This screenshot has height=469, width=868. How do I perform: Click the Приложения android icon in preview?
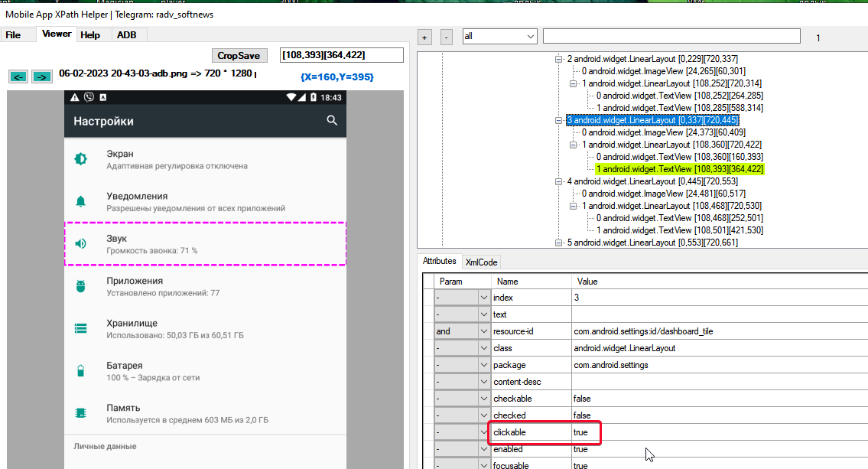(x=81, y=286)
